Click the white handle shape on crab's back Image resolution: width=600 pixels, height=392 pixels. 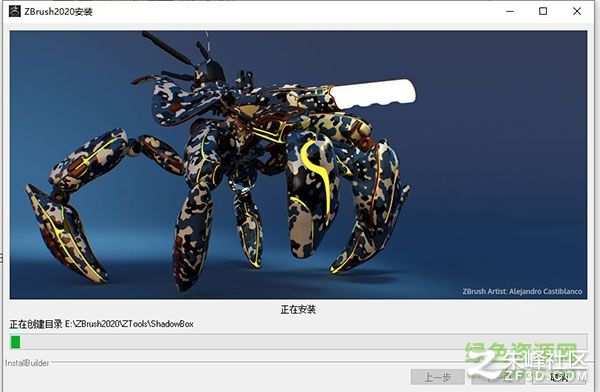[372, 94]
